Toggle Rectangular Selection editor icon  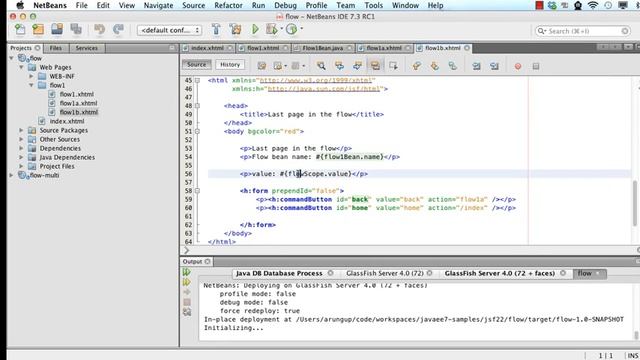point(393,66)
